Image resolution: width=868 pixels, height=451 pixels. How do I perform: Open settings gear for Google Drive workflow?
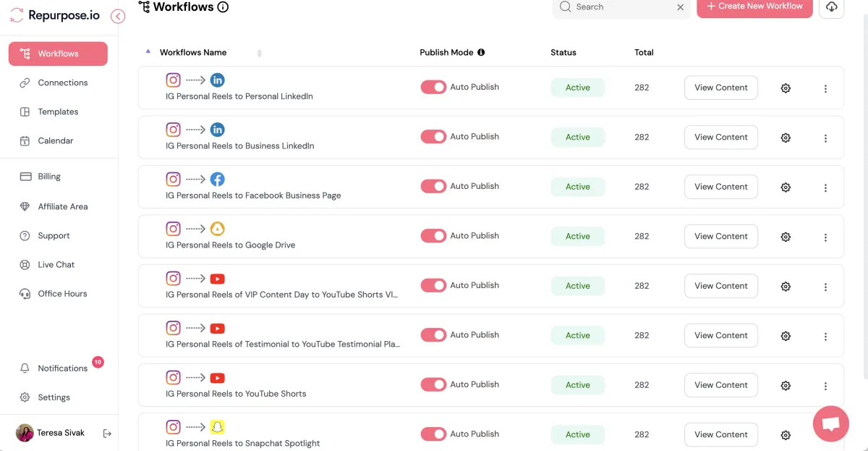click(x=786, y=237)
